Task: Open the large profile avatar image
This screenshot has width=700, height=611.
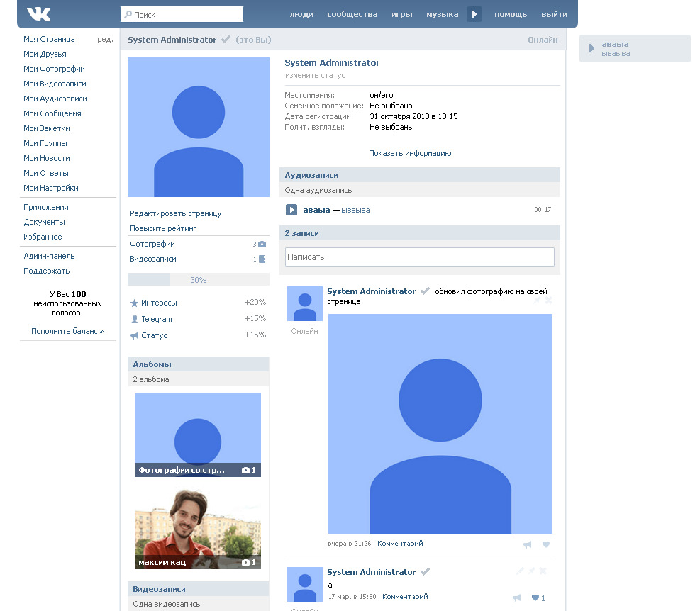Action: [x=198, y=127]
